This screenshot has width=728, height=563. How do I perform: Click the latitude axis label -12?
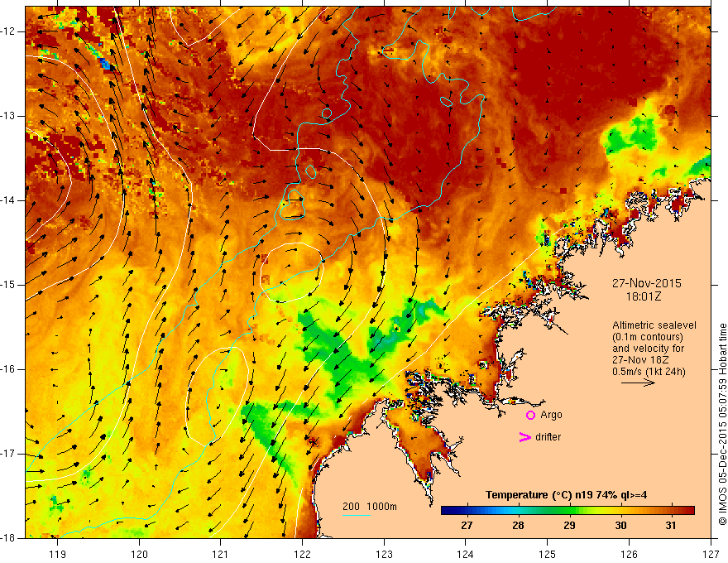8,31
